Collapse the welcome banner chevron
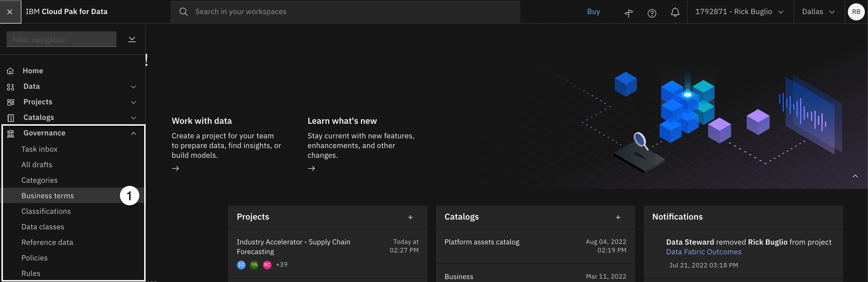Image resolution: width=868 pixels, height=282 pixels. [x=855, y=176]
